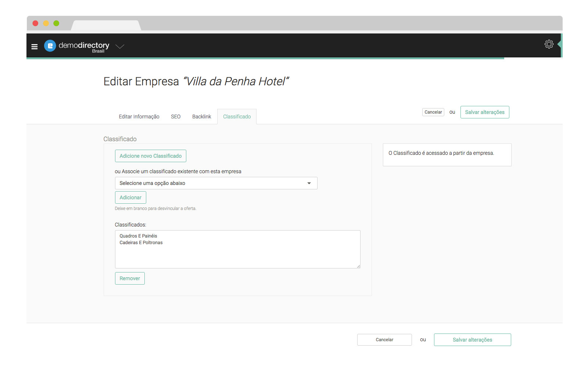The width and height of the screenshot is (588, 378).
Task: Select 'Quadros E Painéis' in the list
Action: coord(138,236)
